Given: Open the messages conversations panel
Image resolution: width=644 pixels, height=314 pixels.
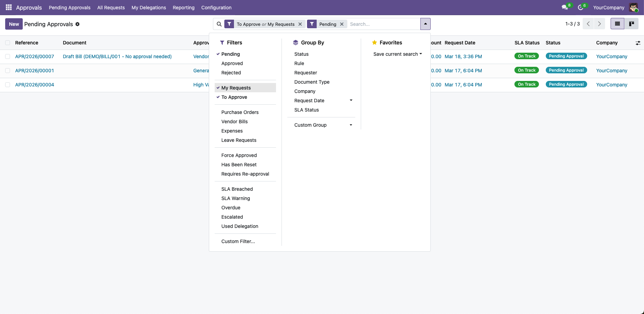Looking at the screenshot, I should (x=564, y=7).
